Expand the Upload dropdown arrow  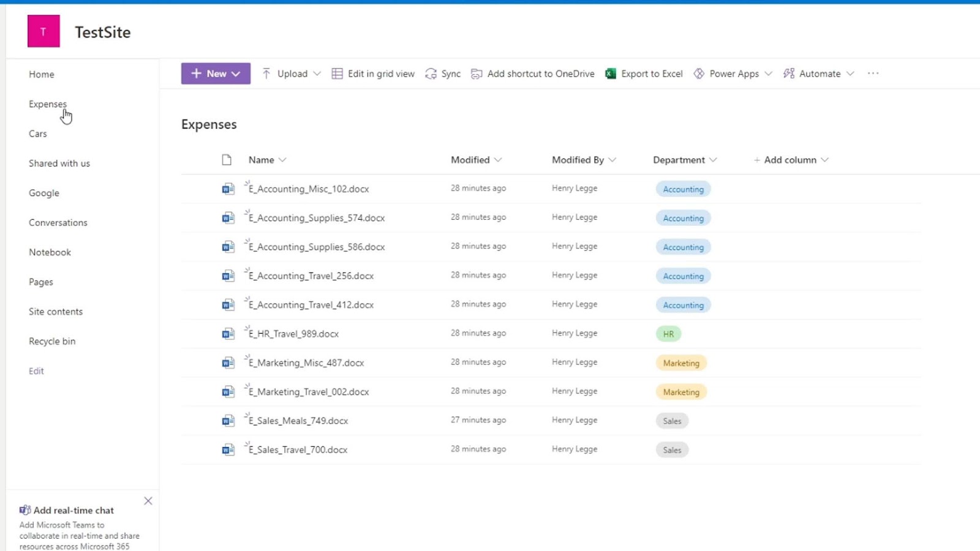pos(317,73)
